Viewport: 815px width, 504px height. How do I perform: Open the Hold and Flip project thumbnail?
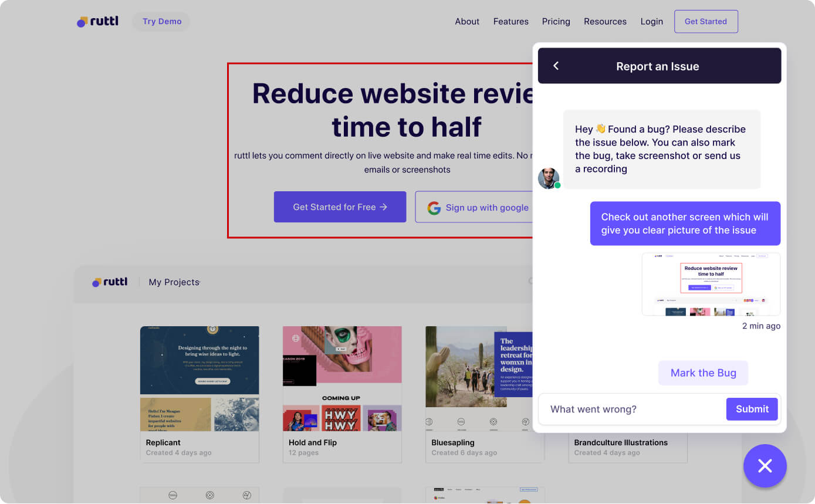(342, 378)
